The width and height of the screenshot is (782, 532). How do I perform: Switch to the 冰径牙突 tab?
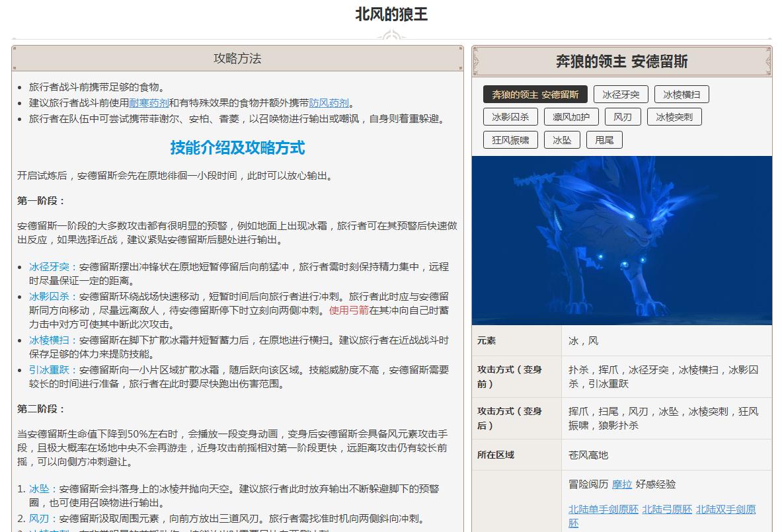coord(621,95)
